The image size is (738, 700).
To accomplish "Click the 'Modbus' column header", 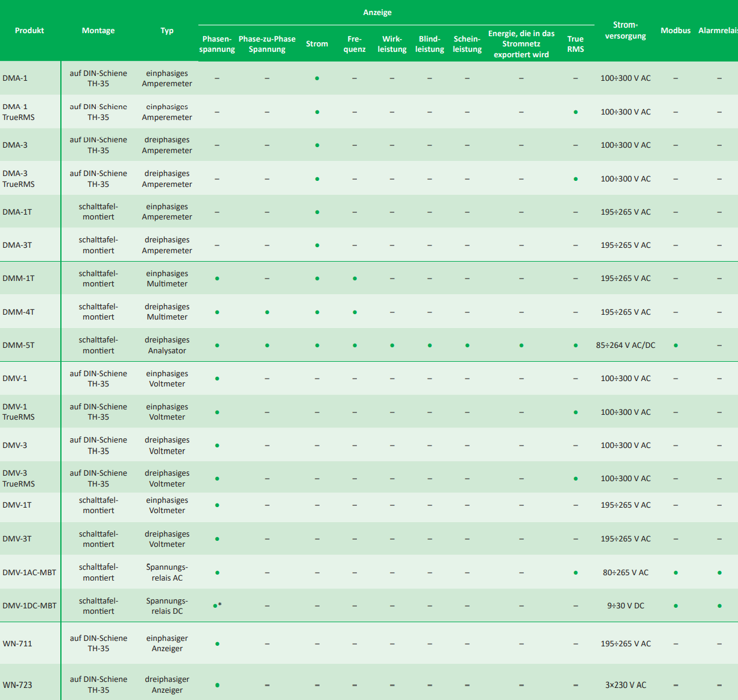I will pos(676,31).
